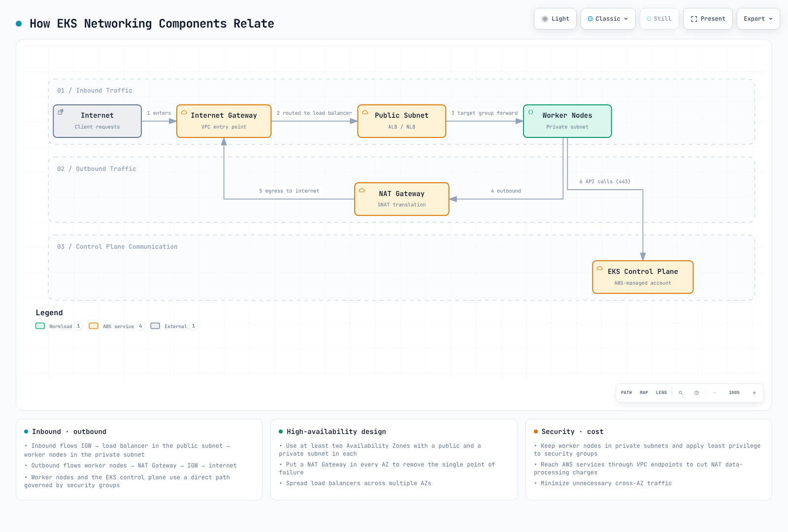Click the external-link icon on Internet node

tap(61, 112)
